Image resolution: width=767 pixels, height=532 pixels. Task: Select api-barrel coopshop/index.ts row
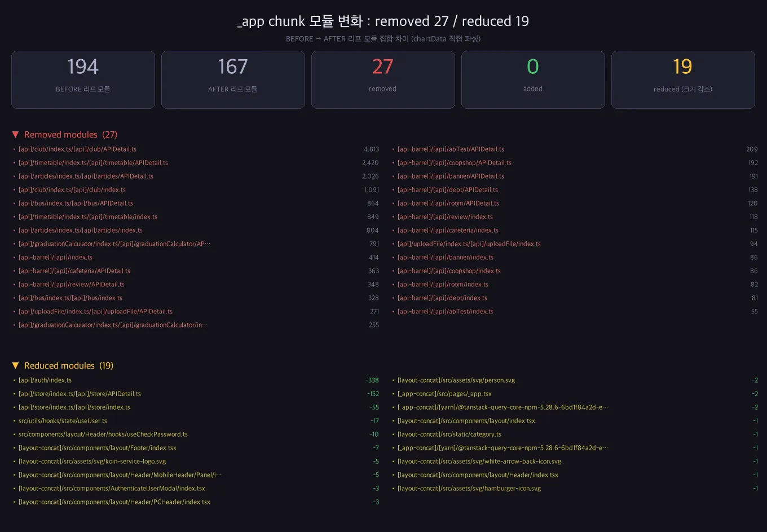tap(575, 271)
